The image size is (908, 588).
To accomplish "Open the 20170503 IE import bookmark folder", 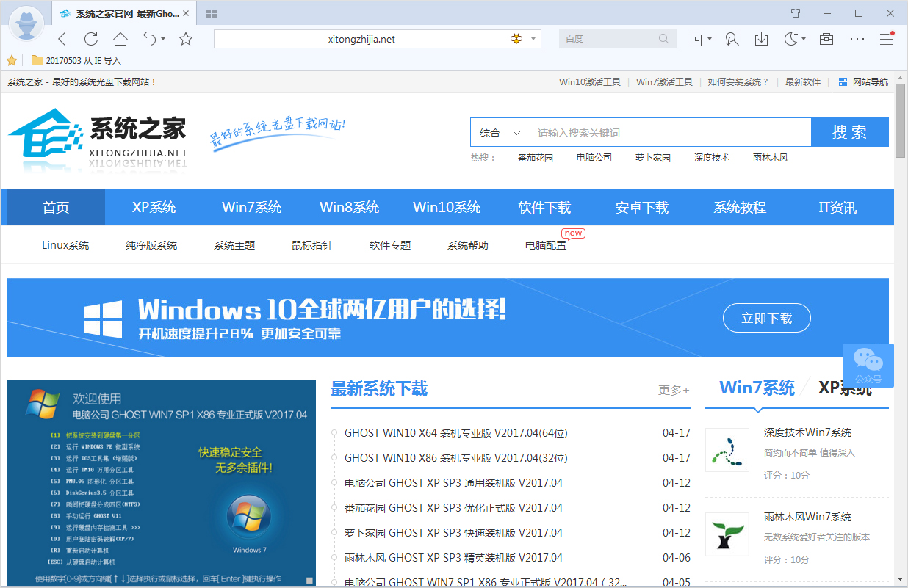I will [76, 61].
